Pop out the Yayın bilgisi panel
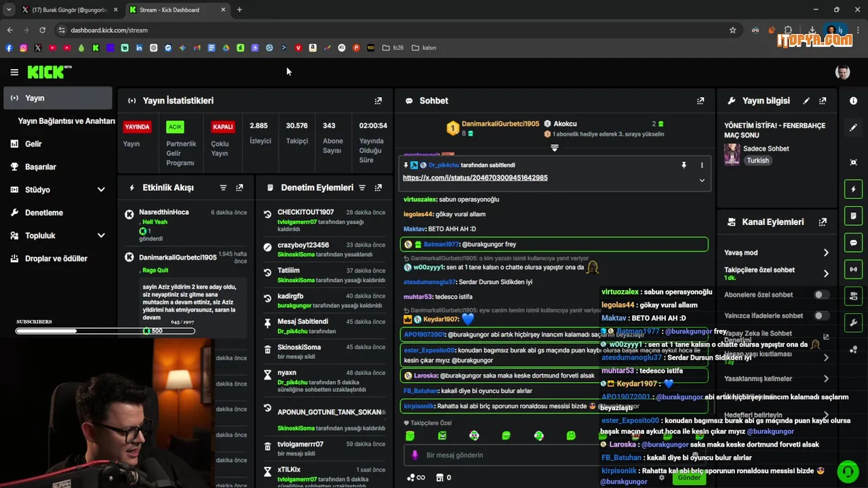 point(823,100)
